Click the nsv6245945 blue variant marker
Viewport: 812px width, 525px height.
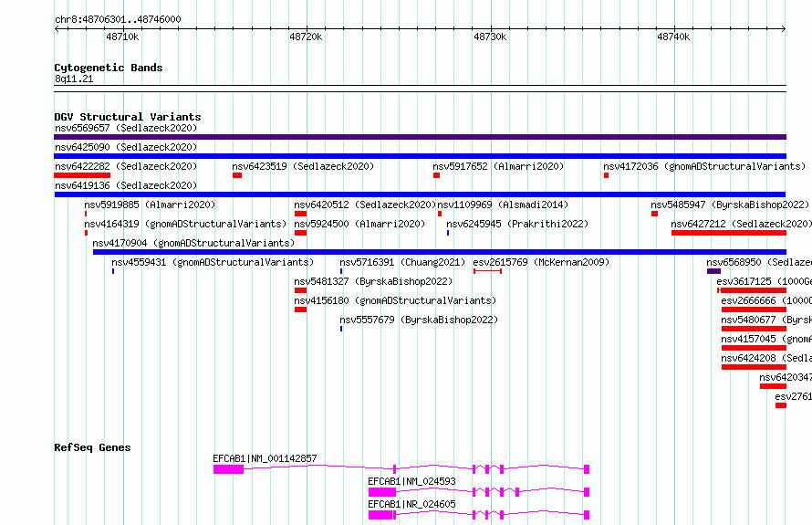[x=448, y=233]
